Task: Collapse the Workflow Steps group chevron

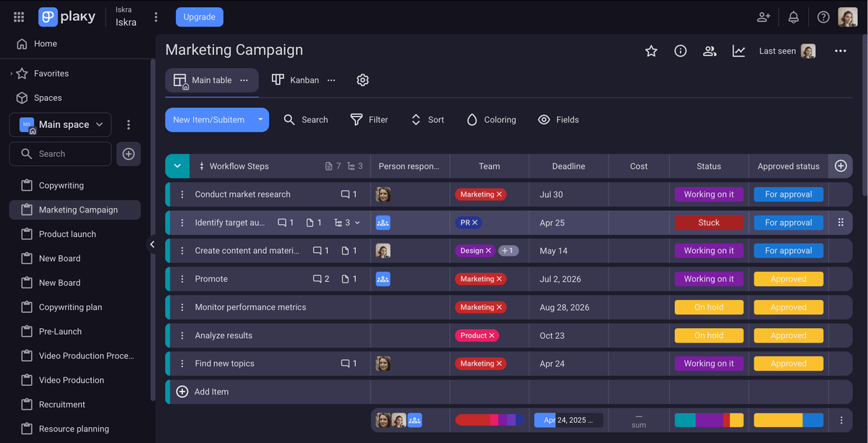Action: click(177, 165)
